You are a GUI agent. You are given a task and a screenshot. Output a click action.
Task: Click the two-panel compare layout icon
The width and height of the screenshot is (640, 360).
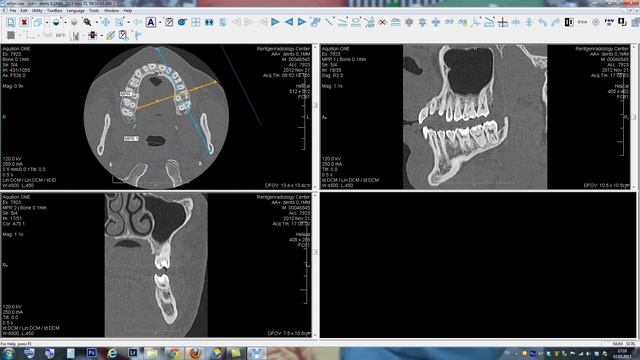pyautogui.click(x=209, y=22)
